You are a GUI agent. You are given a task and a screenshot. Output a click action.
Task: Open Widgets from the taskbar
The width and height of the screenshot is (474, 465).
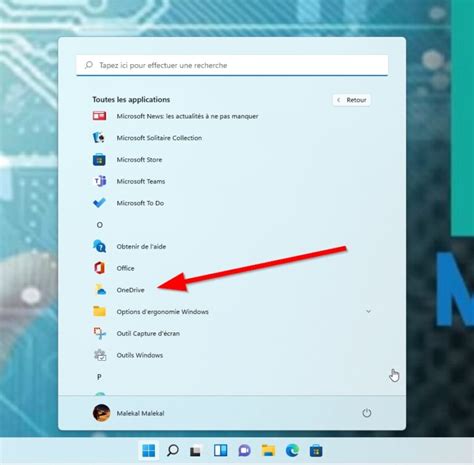pos(220,451)
